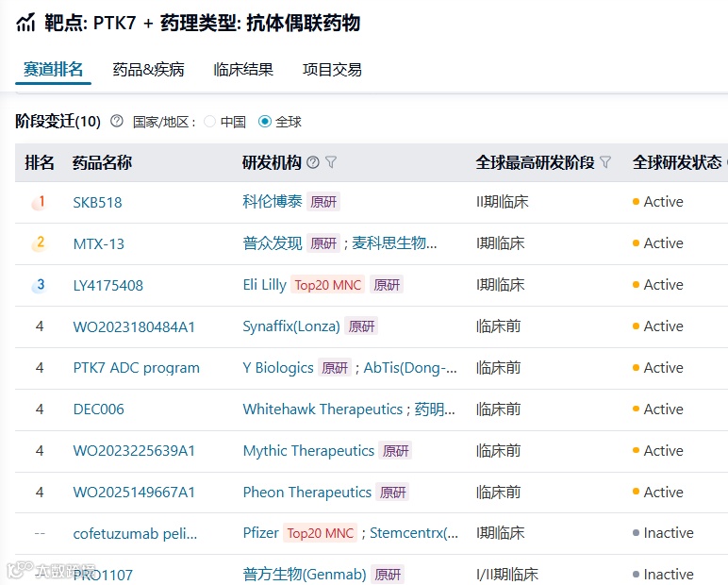The image size is (728, 585).
Task: Switch to 临床结果 tab
Action: [243, 69]
